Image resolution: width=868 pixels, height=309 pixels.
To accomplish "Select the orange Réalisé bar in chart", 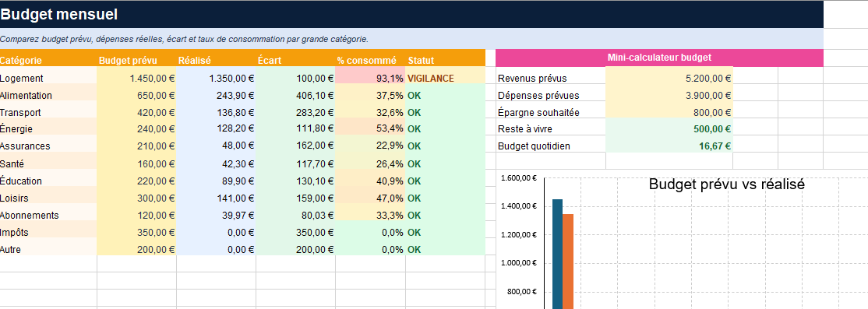I will (568, 262).
